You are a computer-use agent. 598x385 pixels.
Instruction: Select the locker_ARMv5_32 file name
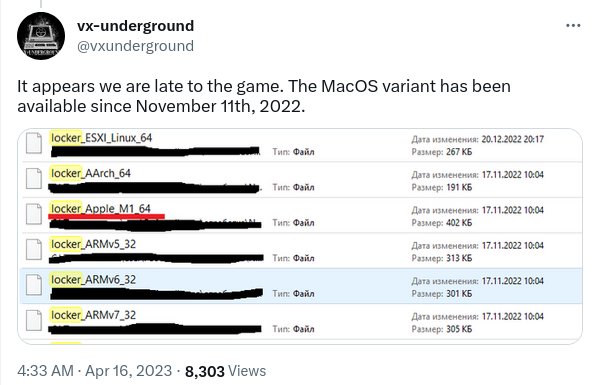click(x=93, y=244)
